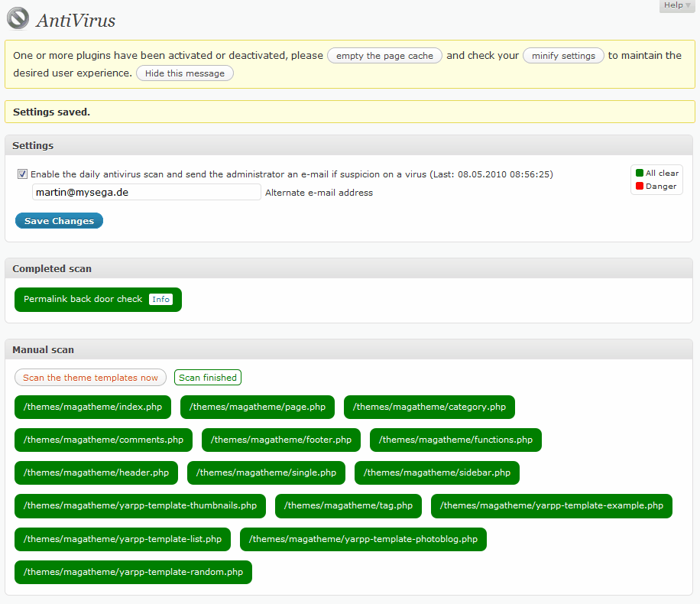Disable the daily antivirus scan e-mail option
Screen dimensions: 700x604
[22, 174]
